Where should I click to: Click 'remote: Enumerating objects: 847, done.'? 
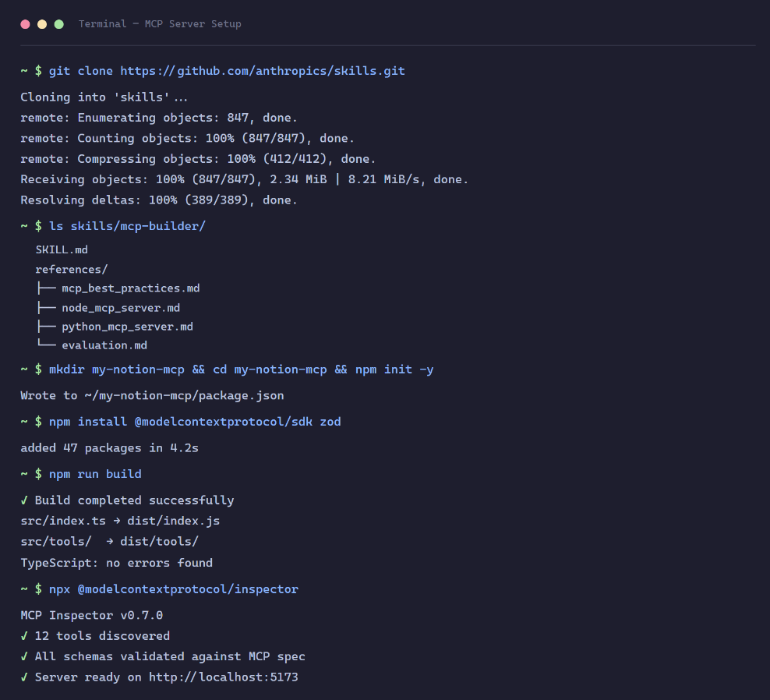[x=159, y=118]
